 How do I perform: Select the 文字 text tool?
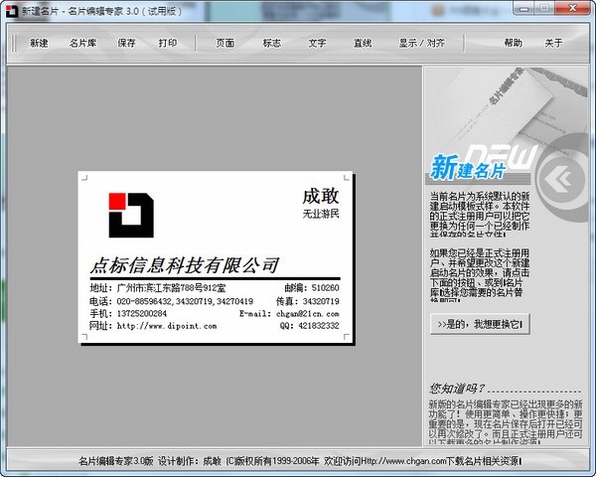coord(317,43)
